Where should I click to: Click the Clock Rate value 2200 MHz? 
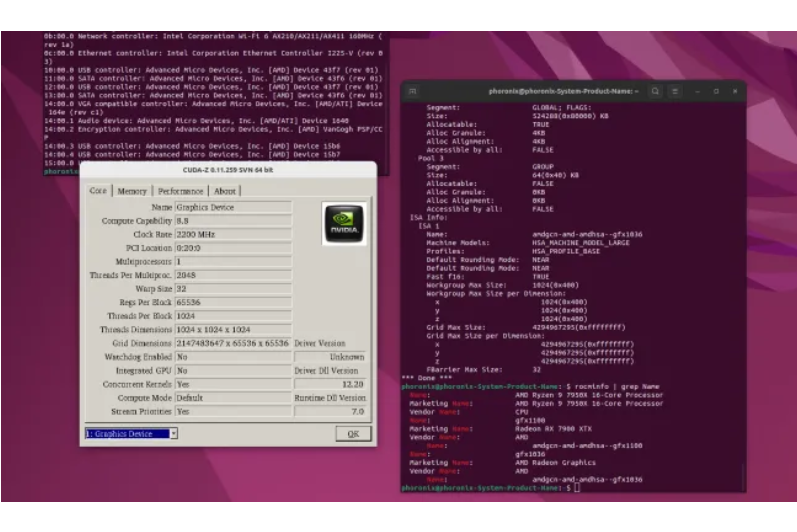(x=233, y=234)
